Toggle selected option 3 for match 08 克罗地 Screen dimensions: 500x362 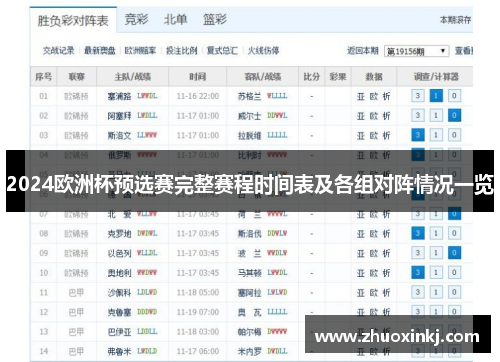point(418,233)
